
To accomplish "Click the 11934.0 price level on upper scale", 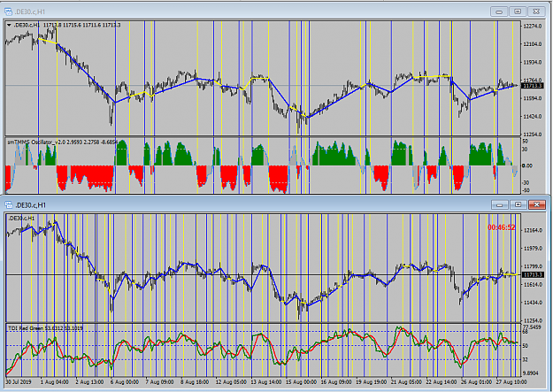I will coord(533,63).
